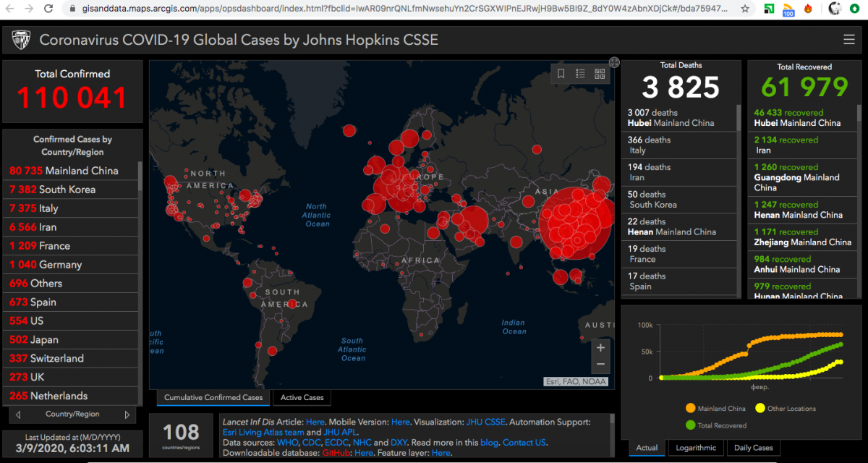Open the NHC data source link

tap(362, 442)
